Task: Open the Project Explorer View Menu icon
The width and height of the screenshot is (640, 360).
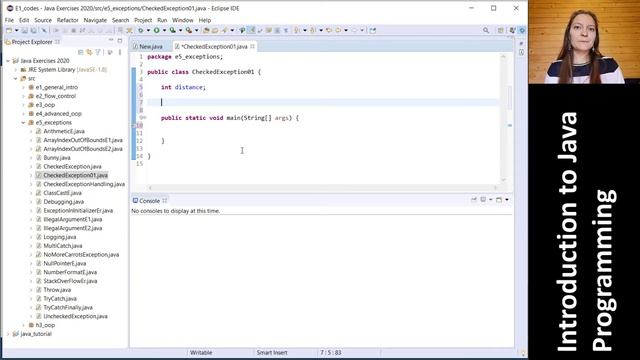Action: point(120,52)
